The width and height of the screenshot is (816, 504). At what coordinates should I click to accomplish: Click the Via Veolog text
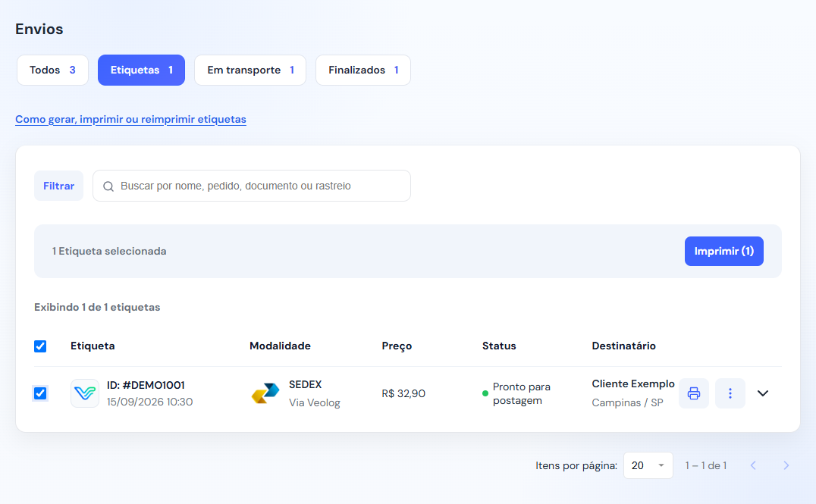coord(314,402)
